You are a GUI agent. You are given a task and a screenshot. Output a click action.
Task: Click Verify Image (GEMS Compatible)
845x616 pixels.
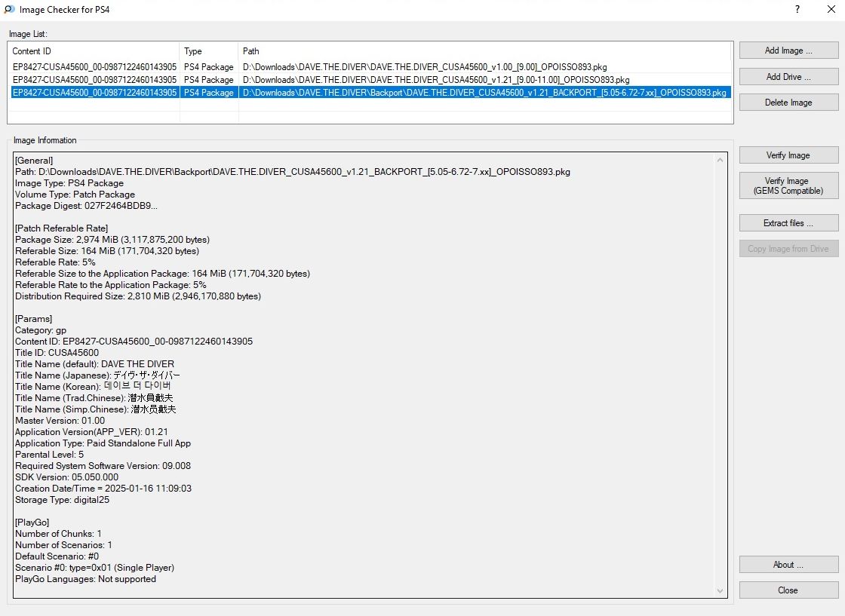point(788,186)
